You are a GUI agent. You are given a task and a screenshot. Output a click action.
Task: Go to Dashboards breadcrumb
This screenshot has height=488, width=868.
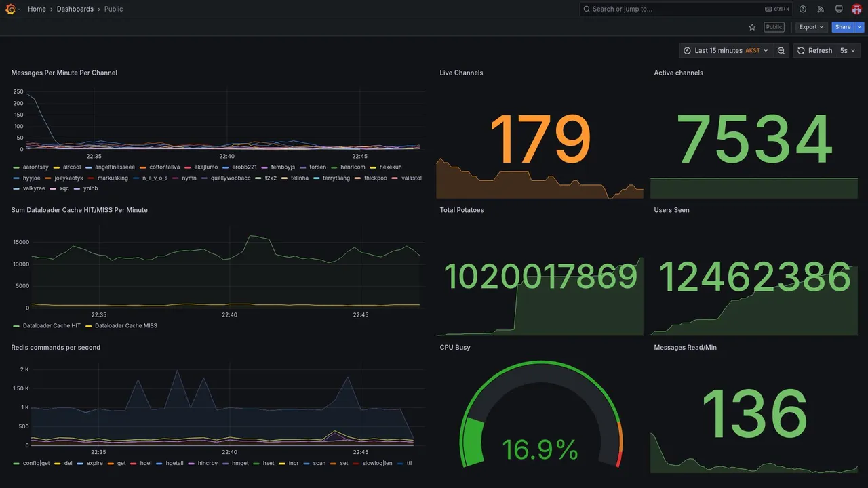pos(75,9)
